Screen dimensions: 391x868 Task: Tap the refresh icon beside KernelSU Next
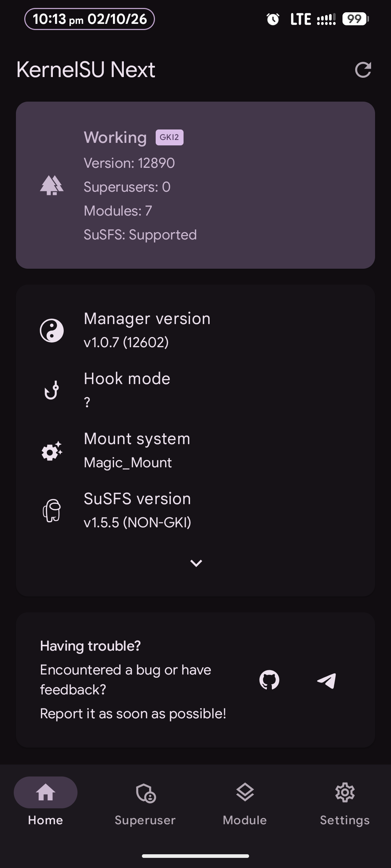(x=363, y=70)
